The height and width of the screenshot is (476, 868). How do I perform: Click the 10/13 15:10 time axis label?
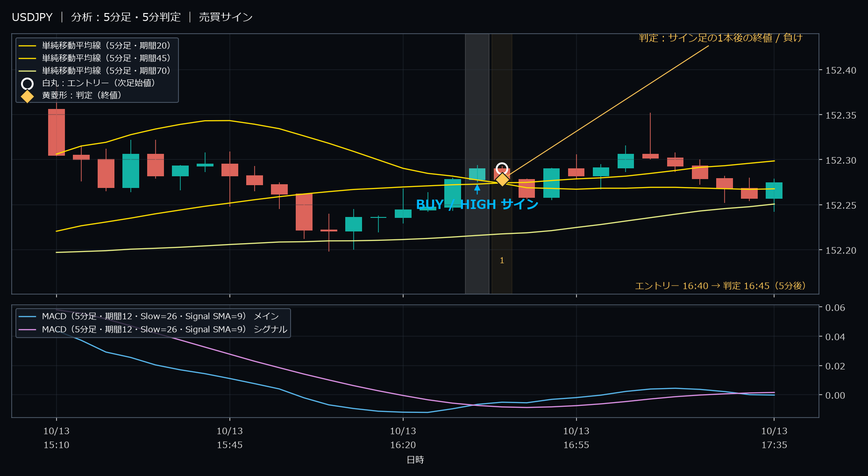click(x=57, y=438)
